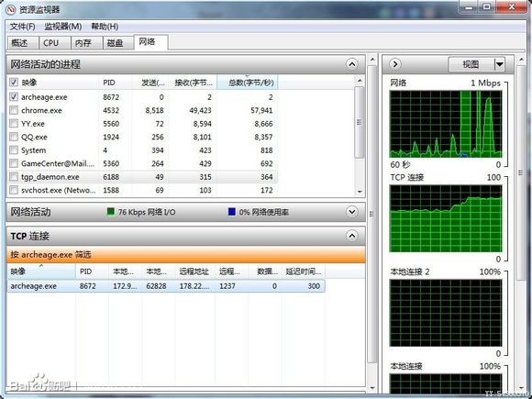
Task: Open the 监视器(M) menu
Action: coord(62,27)
